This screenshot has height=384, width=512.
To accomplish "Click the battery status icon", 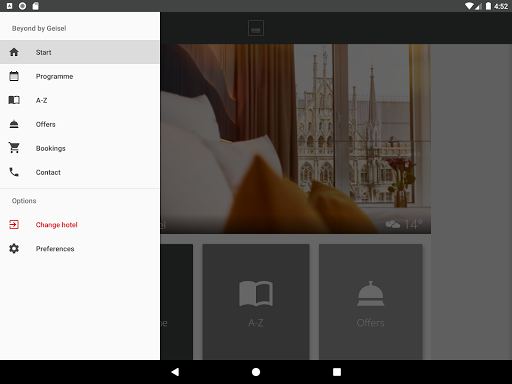I will [488, 6].
